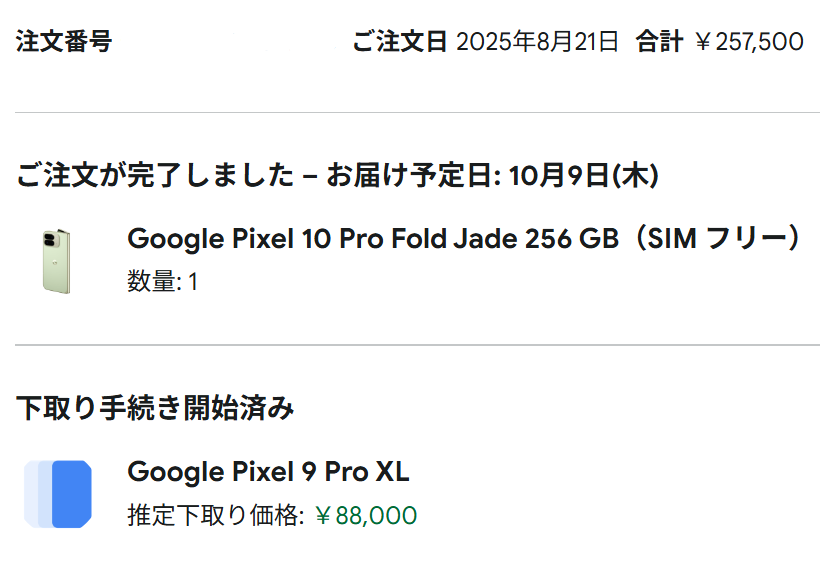Click the 下取り手続き開始済み trade-in heading
The height and width of the screenshot is (566, 820).
point(155,407)
